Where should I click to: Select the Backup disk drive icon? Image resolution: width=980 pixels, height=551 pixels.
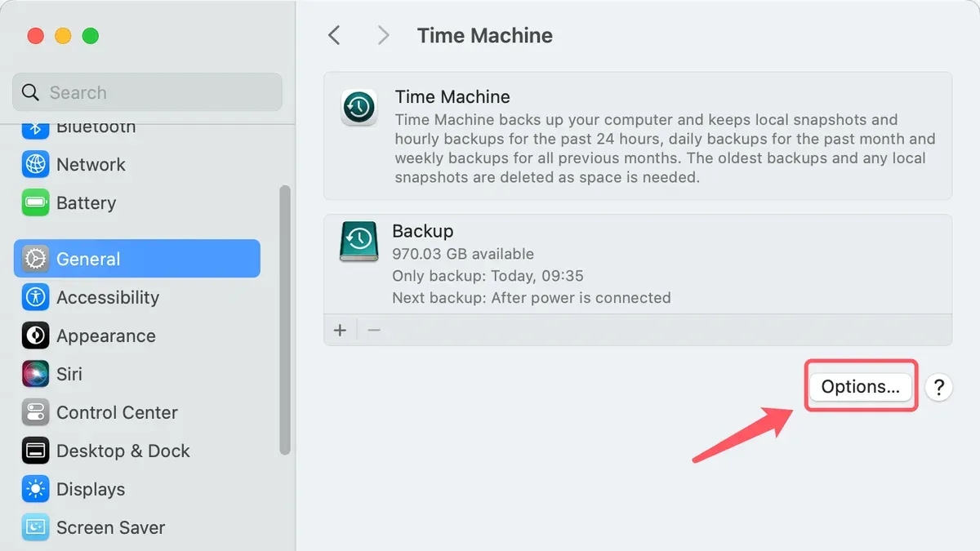pos(359,242)
